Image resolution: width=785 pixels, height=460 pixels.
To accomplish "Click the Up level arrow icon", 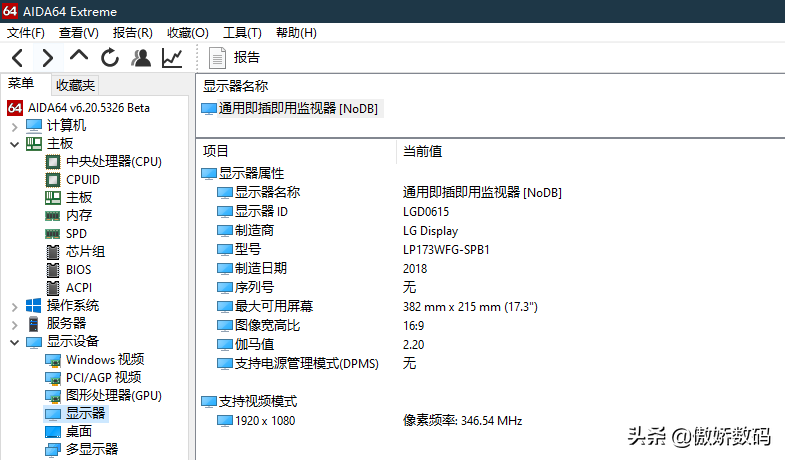I will click(79, 57).
